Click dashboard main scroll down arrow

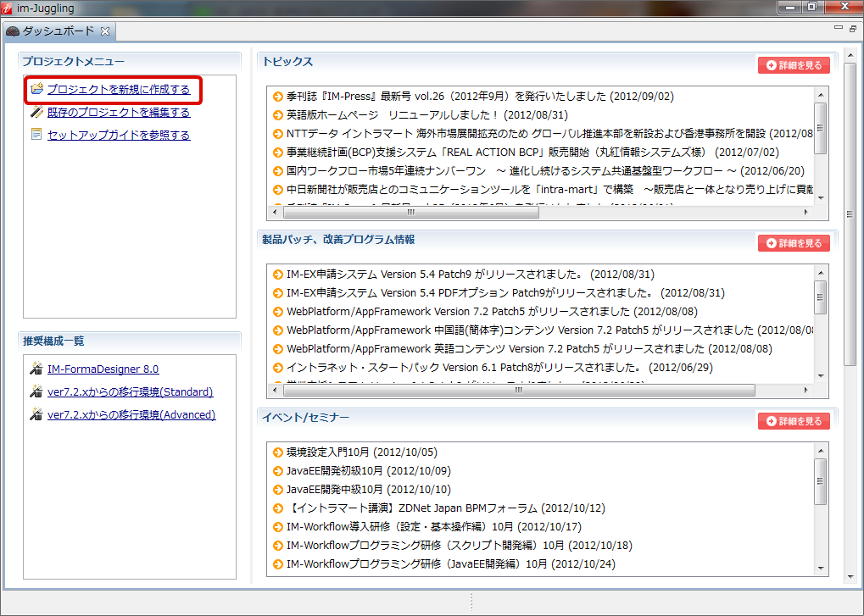click(x=850, y=577)
